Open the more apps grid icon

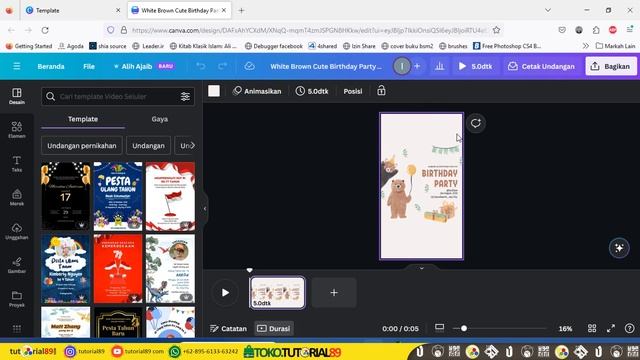pyautogui.click(x=17, y=329)
